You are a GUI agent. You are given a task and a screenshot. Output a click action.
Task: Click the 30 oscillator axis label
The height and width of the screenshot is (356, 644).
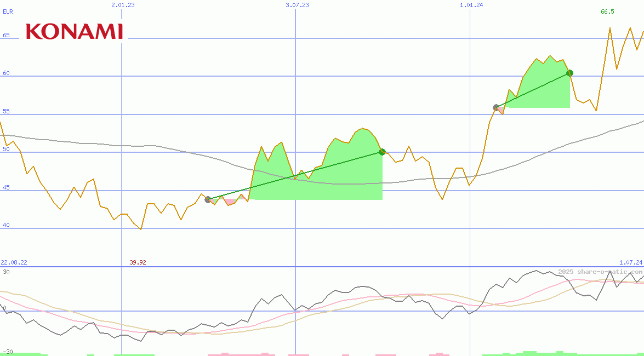tap(7, 272)
